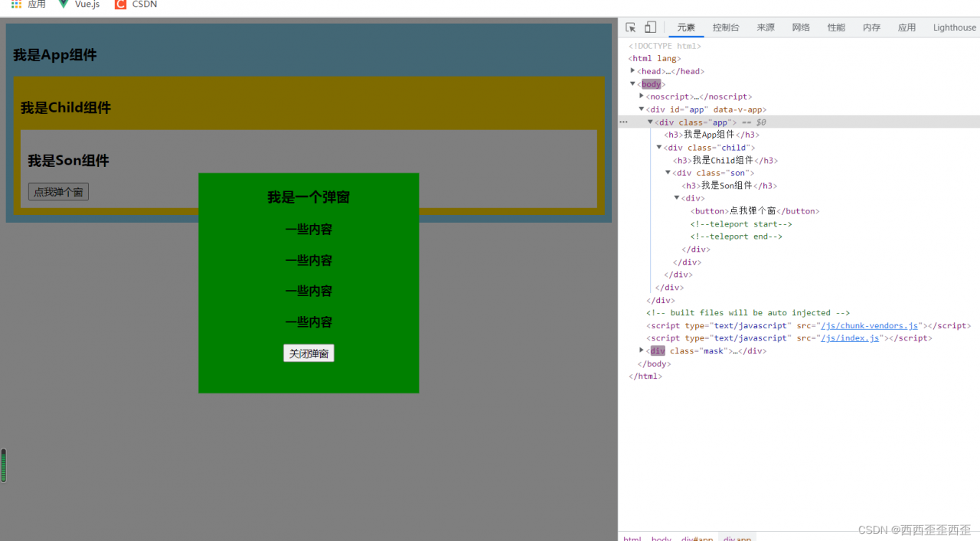Click the first 一些内容 line in dialog
Screen dimensions: 980x541
pyautogui.click(x=309, y=230)
